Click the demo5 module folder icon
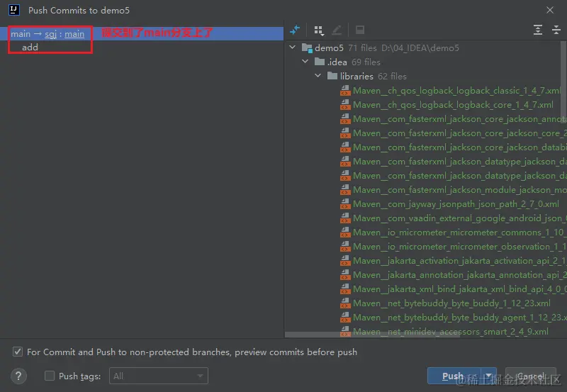 point(307,47)
